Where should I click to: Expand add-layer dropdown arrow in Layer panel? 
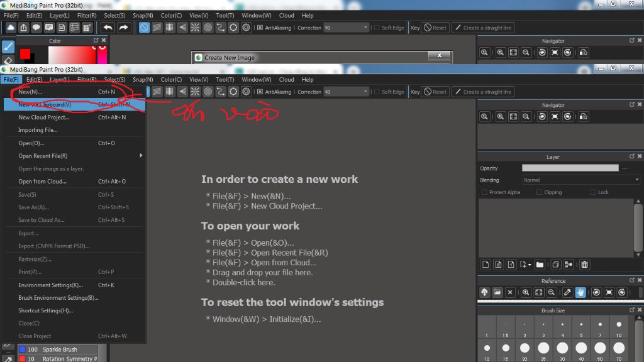[x=530, y=265]
